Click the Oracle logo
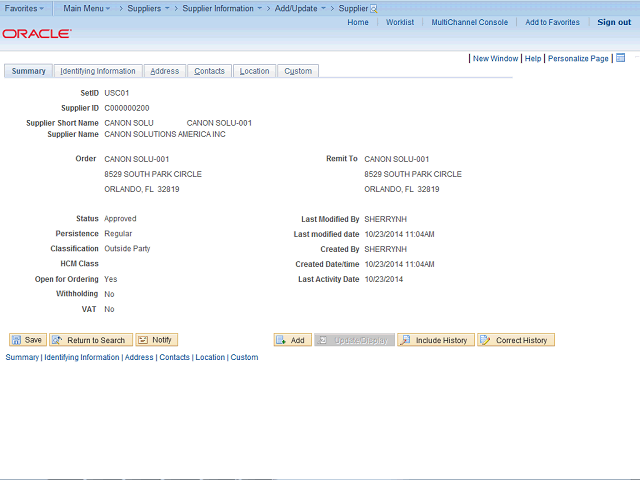Image resolution: width=640 pixels, height=480 pixels. click(37, 33)
